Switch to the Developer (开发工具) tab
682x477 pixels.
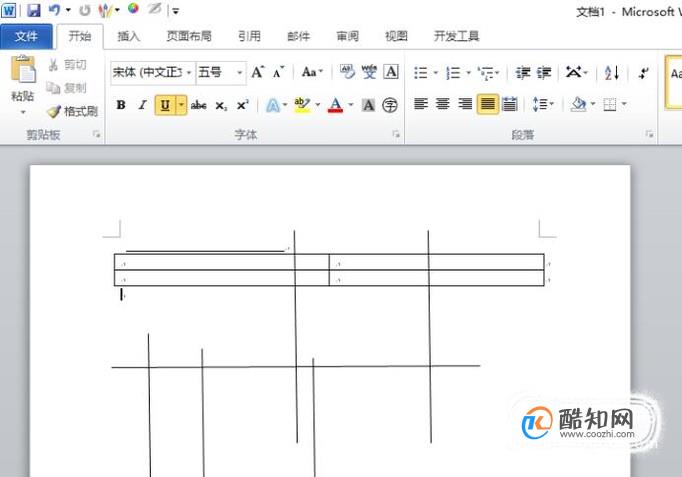click(456, 36)
